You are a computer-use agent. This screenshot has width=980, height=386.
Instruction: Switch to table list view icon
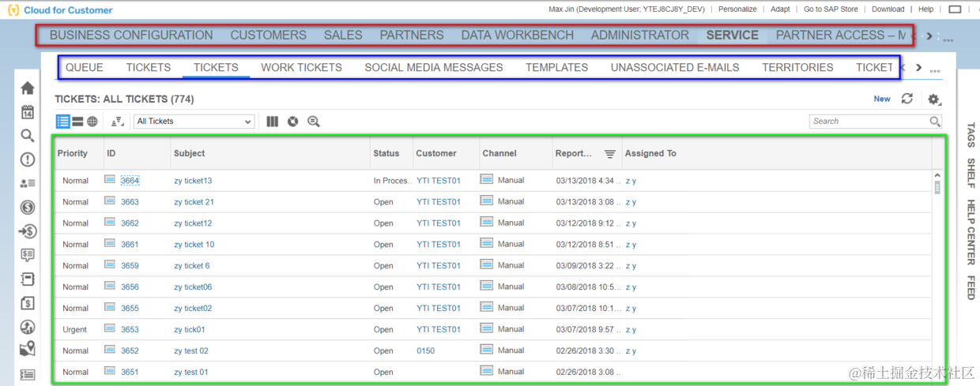tap(62, 122)
